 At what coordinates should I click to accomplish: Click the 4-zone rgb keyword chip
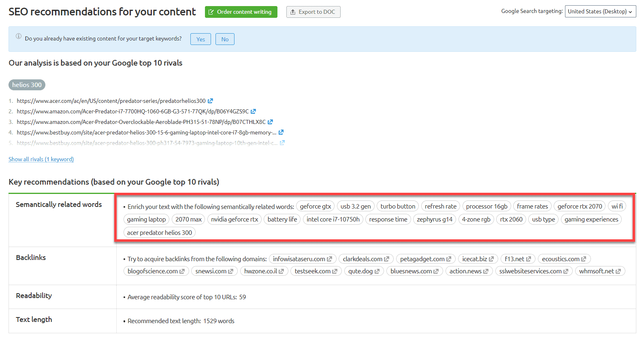[476, 219]
